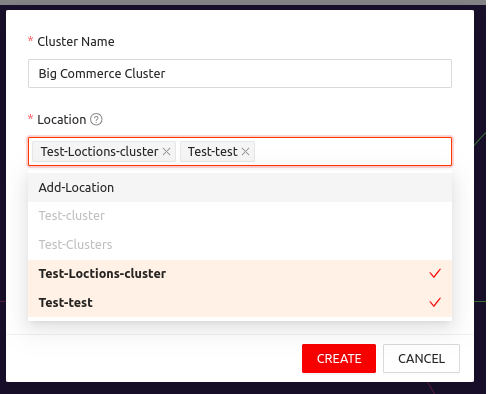Deselect the Test-test option in the list

240,302
